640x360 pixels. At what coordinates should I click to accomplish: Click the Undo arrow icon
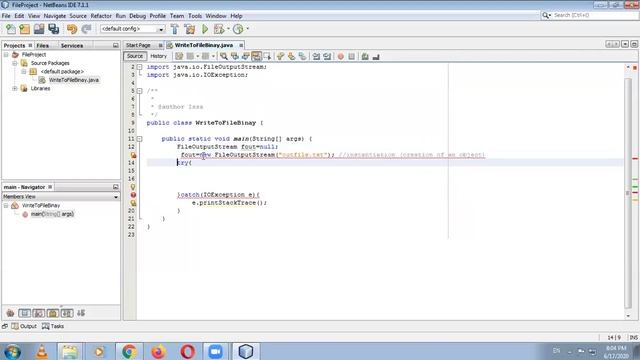(72, 29)
